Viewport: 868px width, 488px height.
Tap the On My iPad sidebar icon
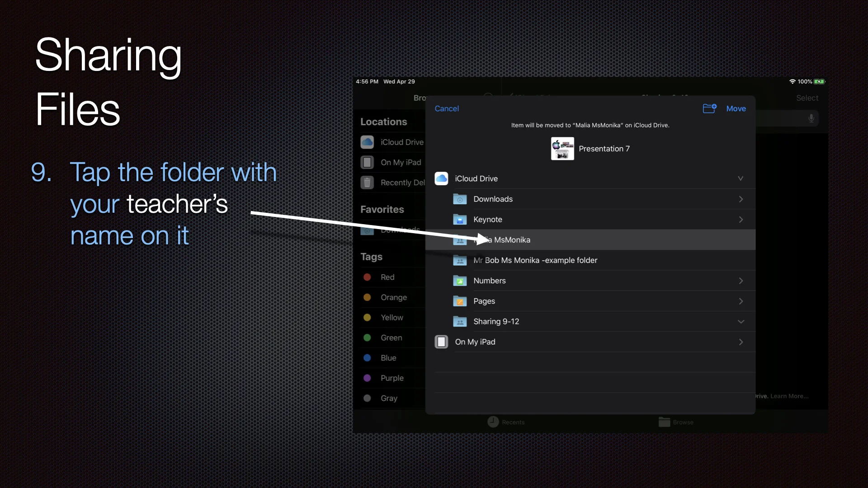coord(367,162)
